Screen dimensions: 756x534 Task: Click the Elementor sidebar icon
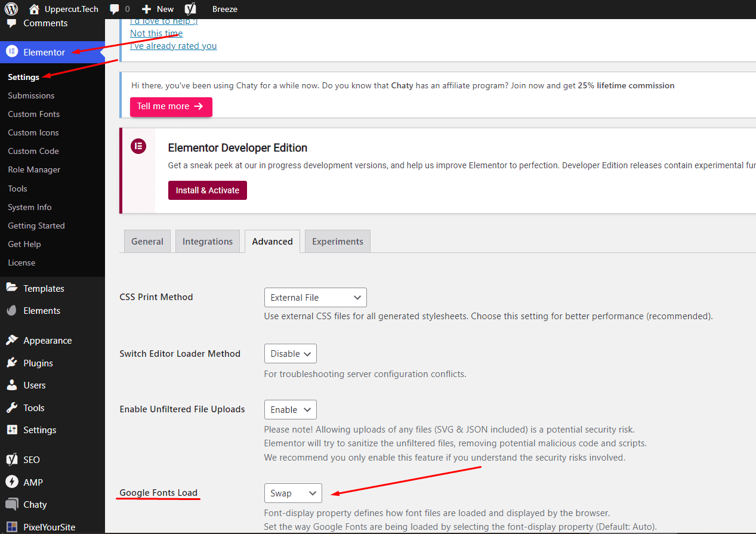[12, 52]
